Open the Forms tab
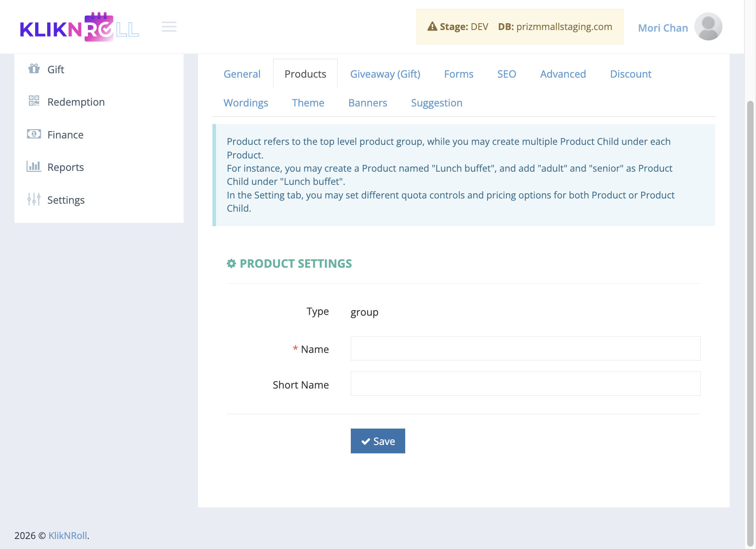The image size is (756, 549). (x=458, y=74)
